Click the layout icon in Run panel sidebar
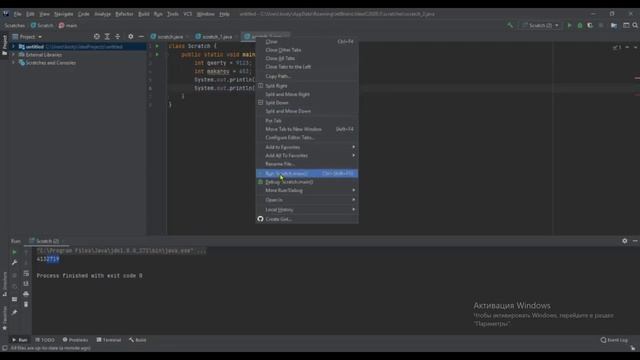 [14, 299]
